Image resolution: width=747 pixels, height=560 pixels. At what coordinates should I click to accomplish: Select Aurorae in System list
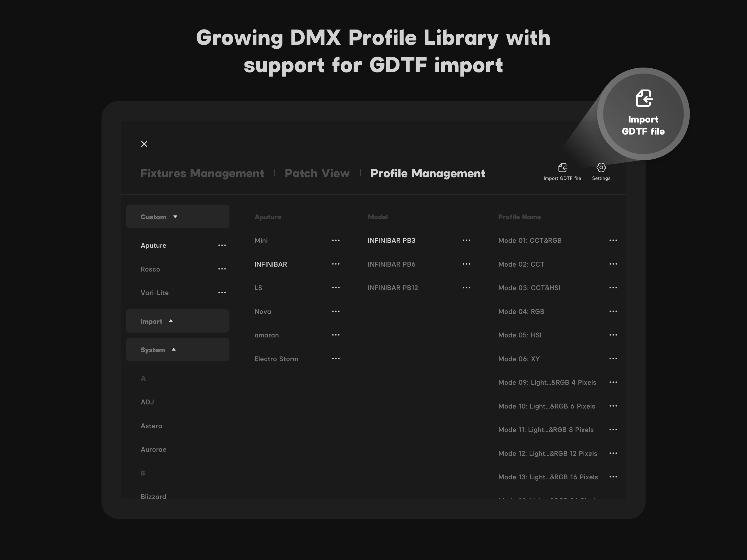153,450
